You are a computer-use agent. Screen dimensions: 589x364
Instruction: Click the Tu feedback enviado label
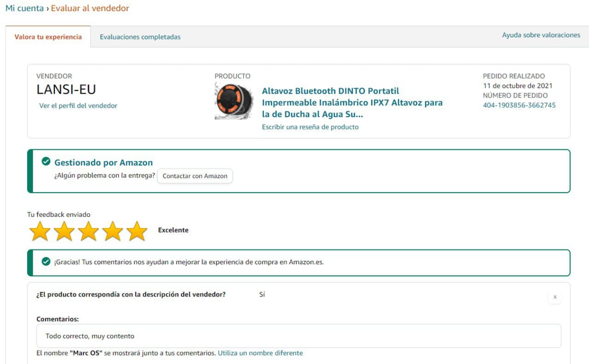[59, 215]
